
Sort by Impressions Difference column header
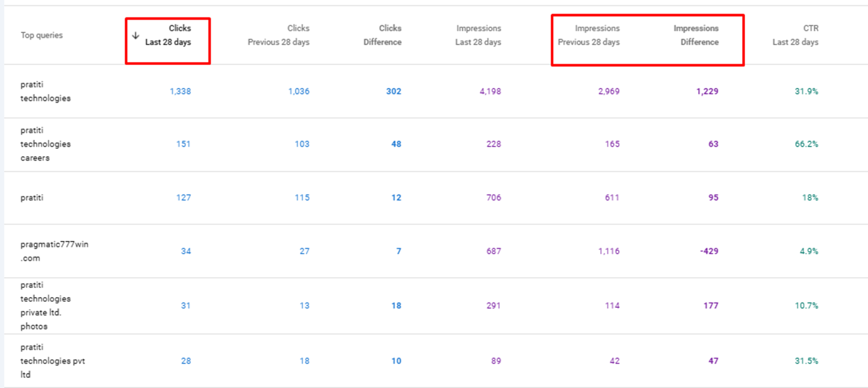pyautogui.click(x=696, y=36)
